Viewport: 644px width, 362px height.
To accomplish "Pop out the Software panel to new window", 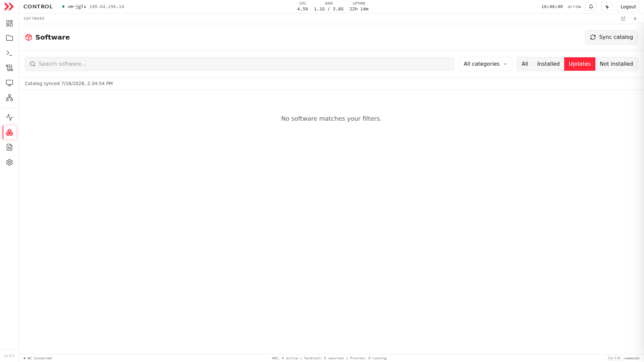I will coord(623,19).
